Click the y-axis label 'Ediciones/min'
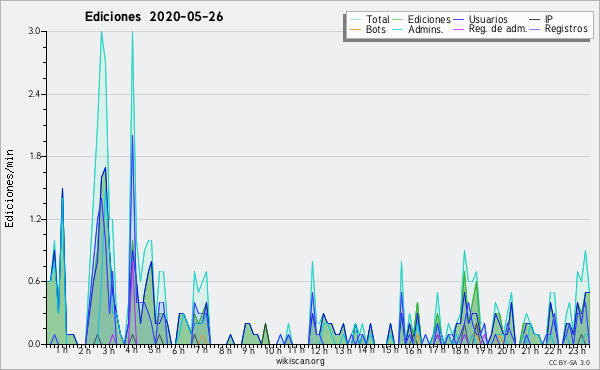 pos(9,188)
